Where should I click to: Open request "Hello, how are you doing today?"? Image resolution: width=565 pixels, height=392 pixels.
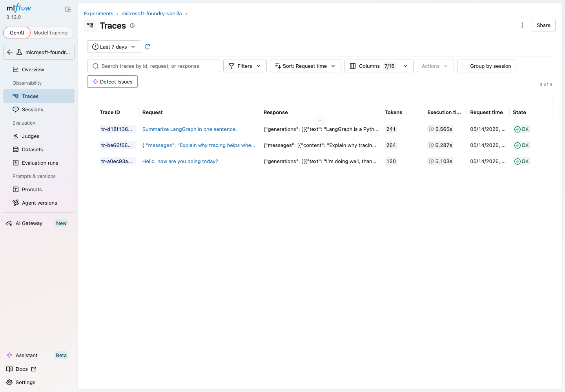(x=180, y=162)
